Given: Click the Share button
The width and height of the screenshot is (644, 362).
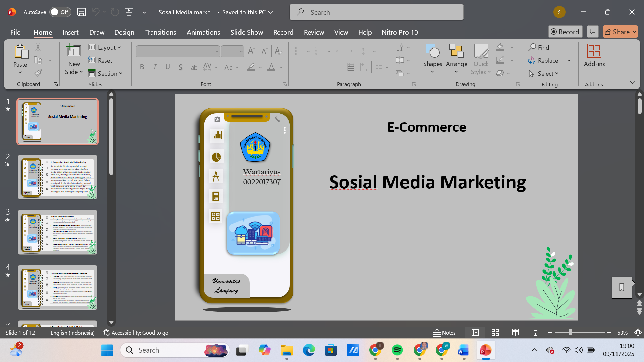Looking at the screenshot, I should coord(617,32).
